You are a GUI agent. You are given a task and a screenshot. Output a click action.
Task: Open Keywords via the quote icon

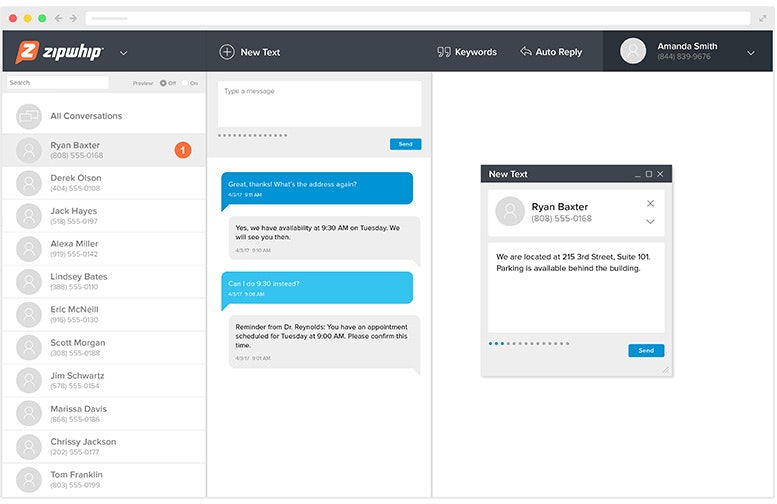pyautogui.click(x=444, y=52)
